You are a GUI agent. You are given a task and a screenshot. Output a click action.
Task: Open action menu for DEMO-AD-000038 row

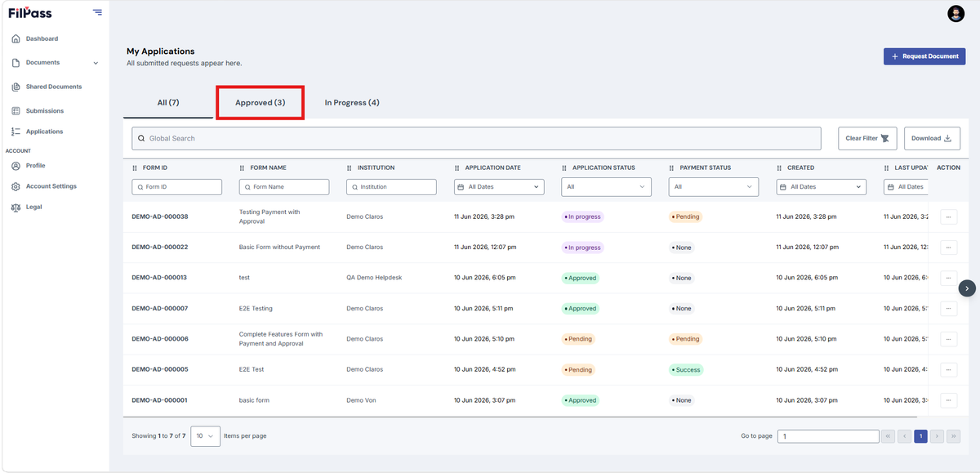948,216
